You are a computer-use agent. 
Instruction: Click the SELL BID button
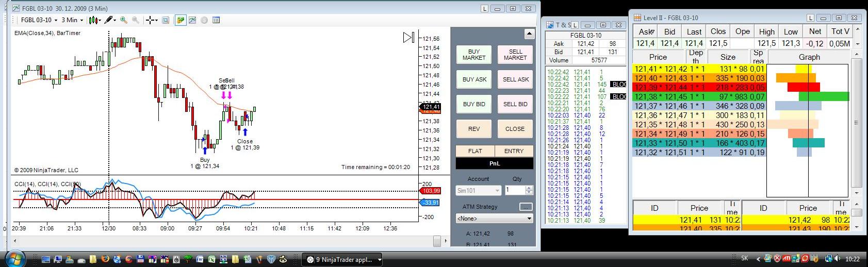515,104
